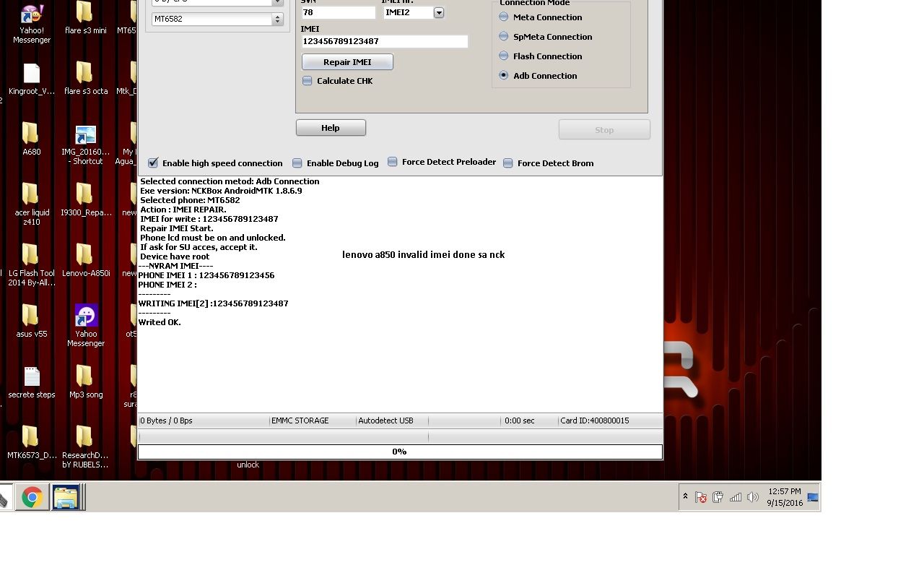
Task: Enable the Debug Log checkbox
Action: click(x=297, y=163)
